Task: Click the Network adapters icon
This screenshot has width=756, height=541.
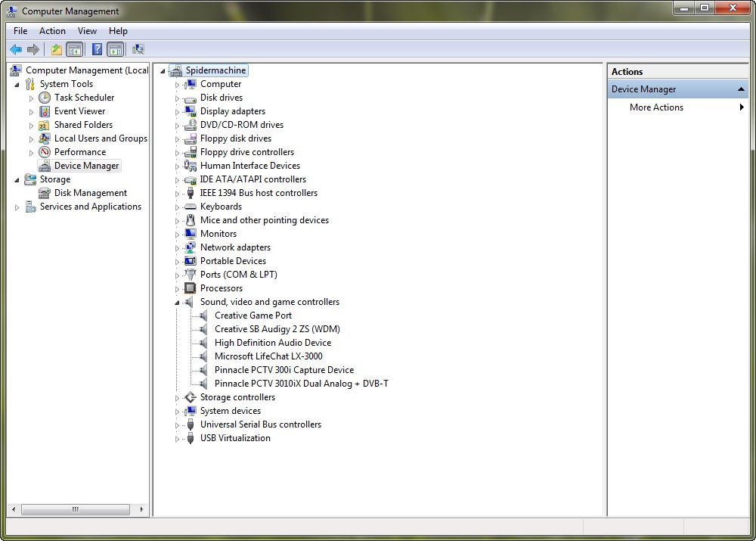Action: pos(191,247)
